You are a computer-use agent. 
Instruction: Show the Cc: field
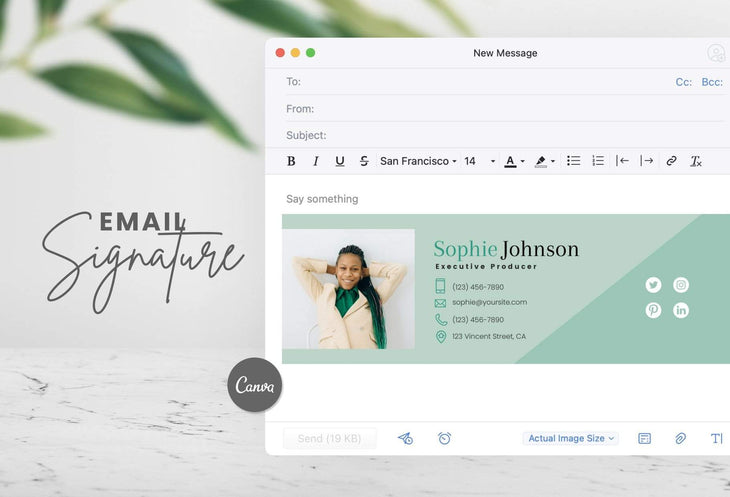pos(684,82)
